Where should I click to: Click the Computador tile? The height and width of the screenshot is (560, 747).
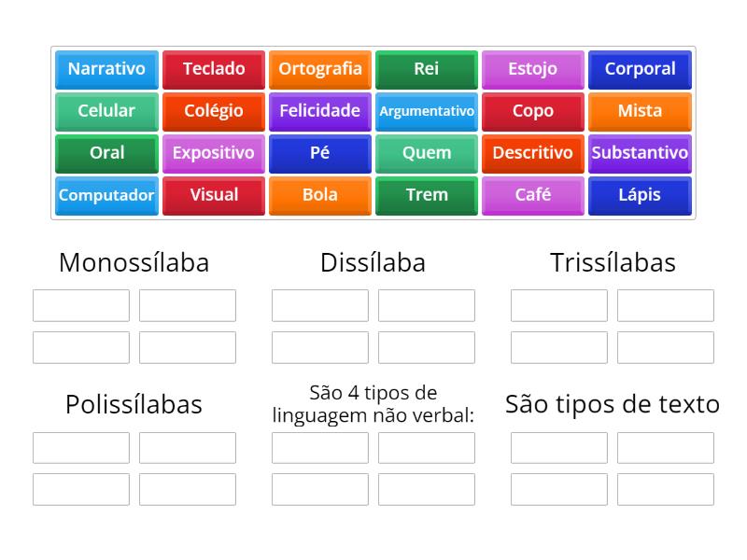tap(106, 195)
